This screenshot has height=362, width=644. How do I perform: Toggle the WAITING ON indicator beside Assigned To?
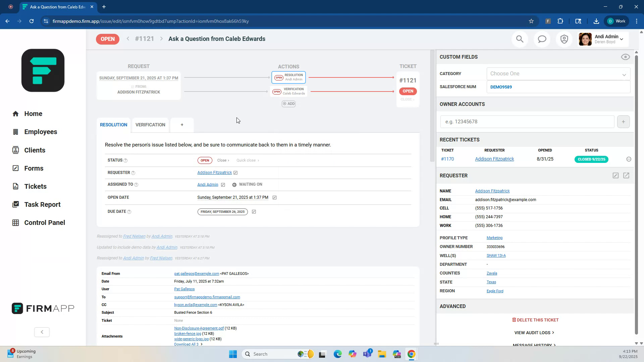234,184
